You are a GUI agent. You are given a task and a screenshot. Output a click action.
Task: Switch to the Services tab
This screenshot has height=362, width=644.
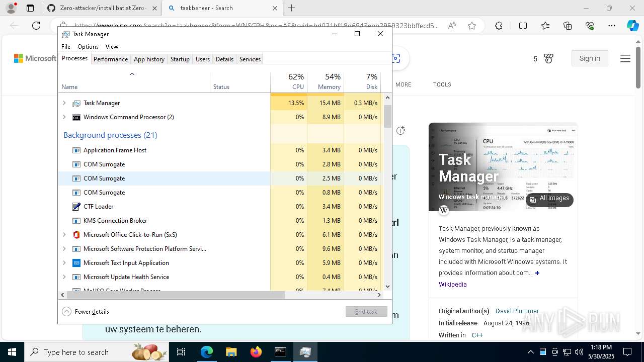point(250,59)
